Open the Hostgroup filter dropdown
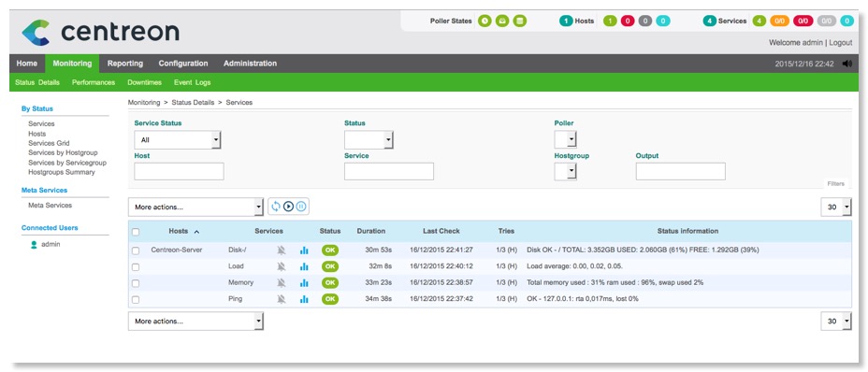This screenshot has width=868, height=372. pos(565,172)
